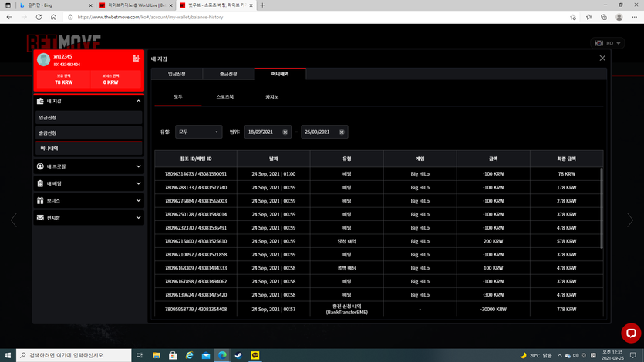This screenshot has height=362, width=644.
Task: Go to next slide with right arrow
Action: [x=630, y=220]
